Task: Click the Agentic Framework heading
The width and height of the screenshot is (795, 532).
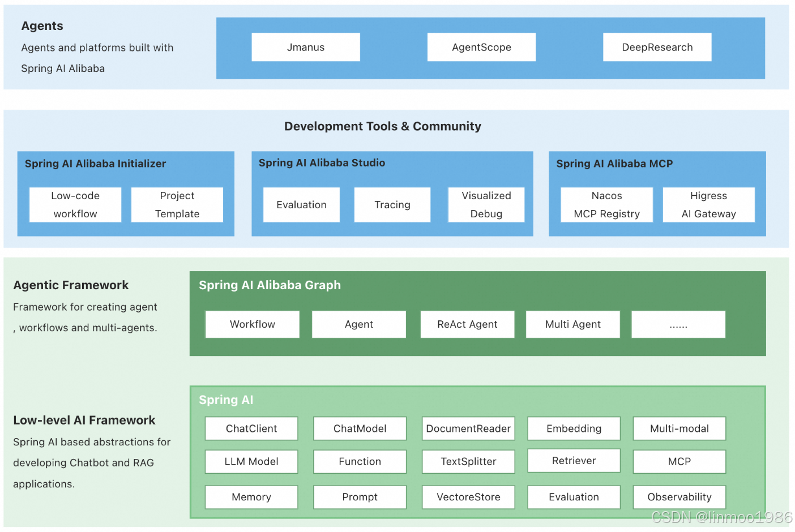Action: pos(71,285)
